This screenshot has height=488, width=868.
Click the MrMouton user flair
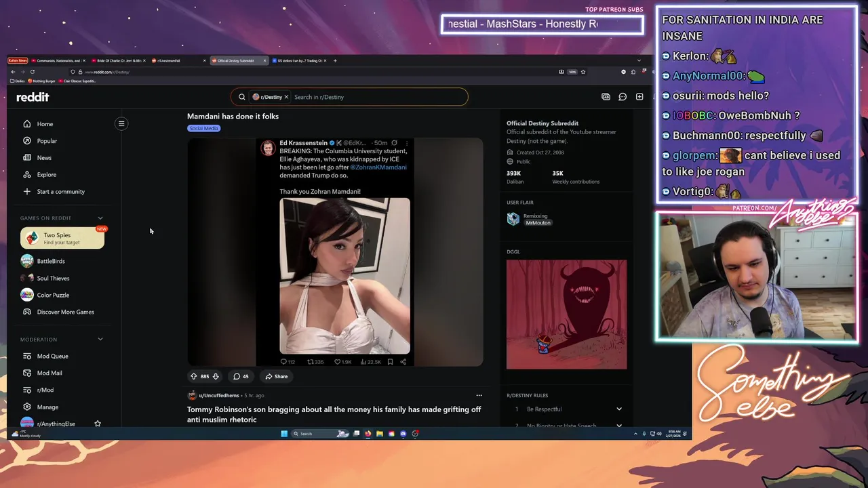(538, 222)
